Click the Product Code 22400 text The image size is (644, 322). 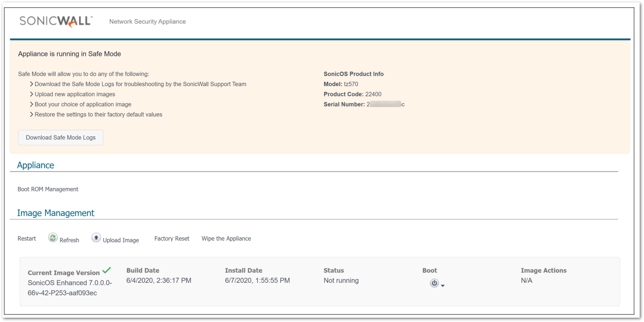coord(353,94)
